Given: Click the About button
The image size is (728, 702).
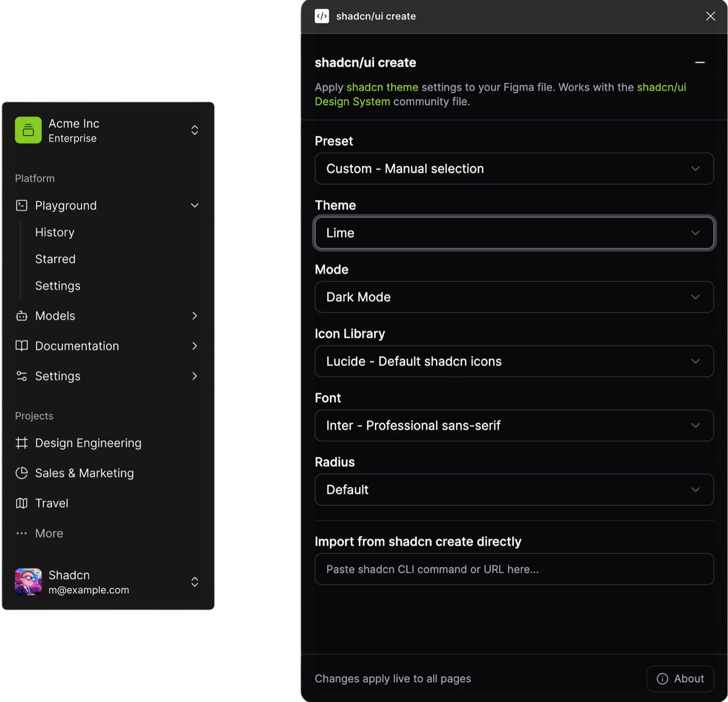Looking at the screenshot, I should (680, 679).
